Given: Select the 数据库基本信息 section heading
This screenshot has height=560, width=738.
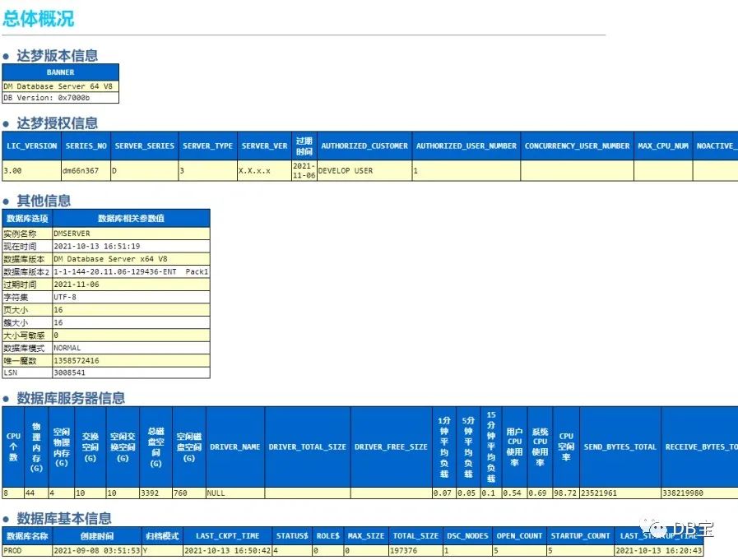Looking at the screenshot, I should (64, 519).
